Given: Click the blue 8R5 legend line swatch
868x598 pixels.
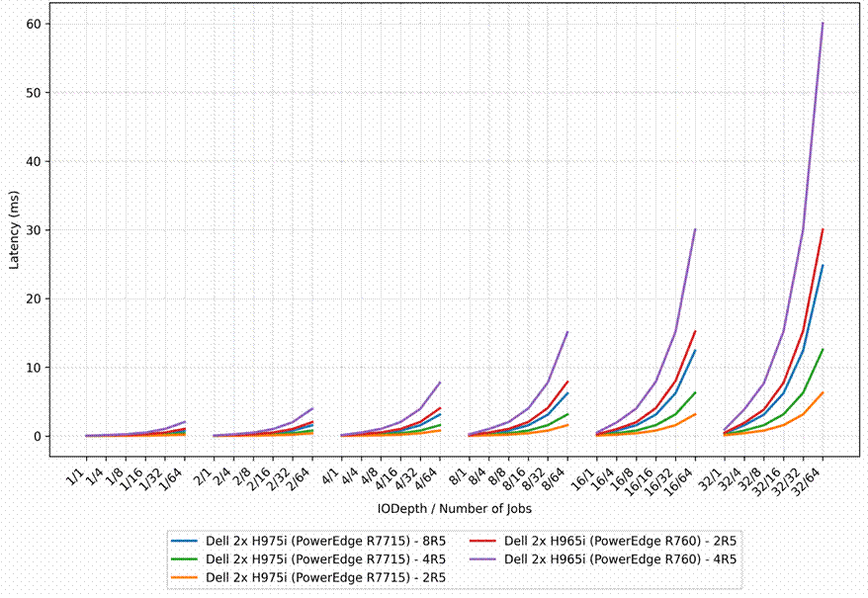Looking at the screenshot, I should tap(184, 541).
